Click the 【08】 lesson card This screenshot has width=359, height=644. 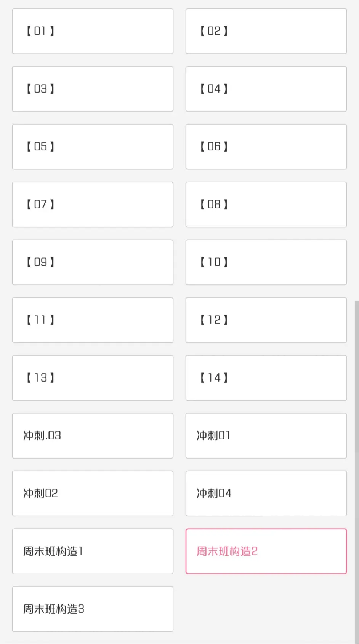click(x=266, y=205)
